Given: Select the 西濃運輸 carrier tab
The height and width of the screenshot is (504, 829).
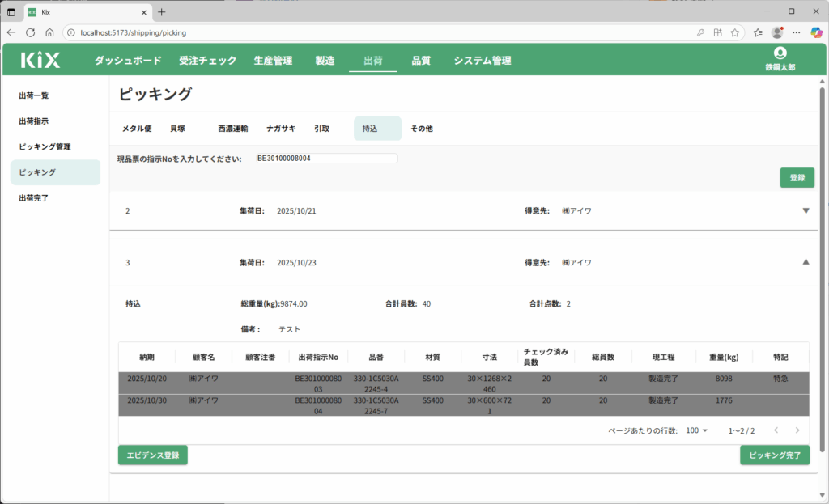Looking at the screenshot, I should [232, 129].
